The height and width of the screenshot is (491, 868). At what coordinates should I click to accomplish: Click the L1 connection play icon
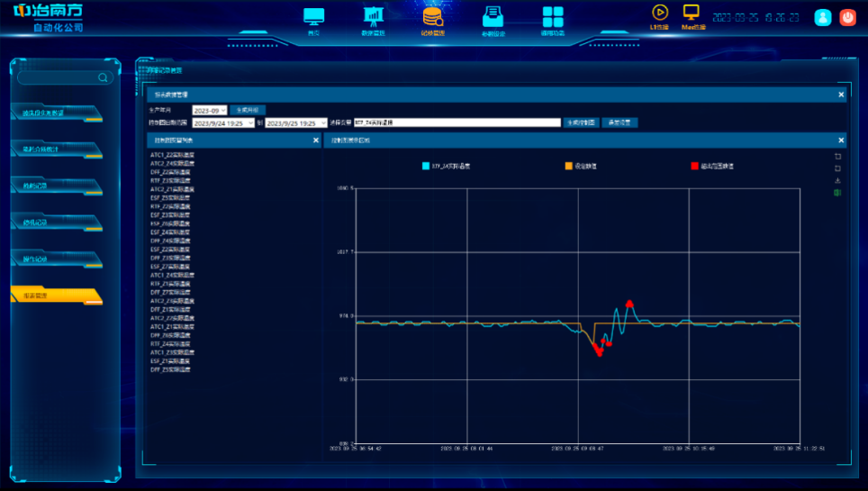pyautogui.click(x=660, y=13)
